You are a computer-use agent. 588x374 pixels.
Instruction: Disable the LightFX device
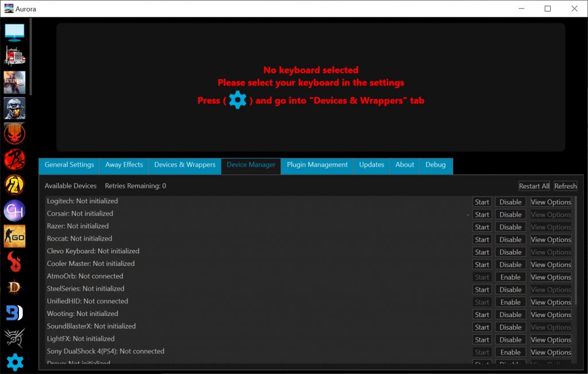pyautogui.click(x=510, y=340)
